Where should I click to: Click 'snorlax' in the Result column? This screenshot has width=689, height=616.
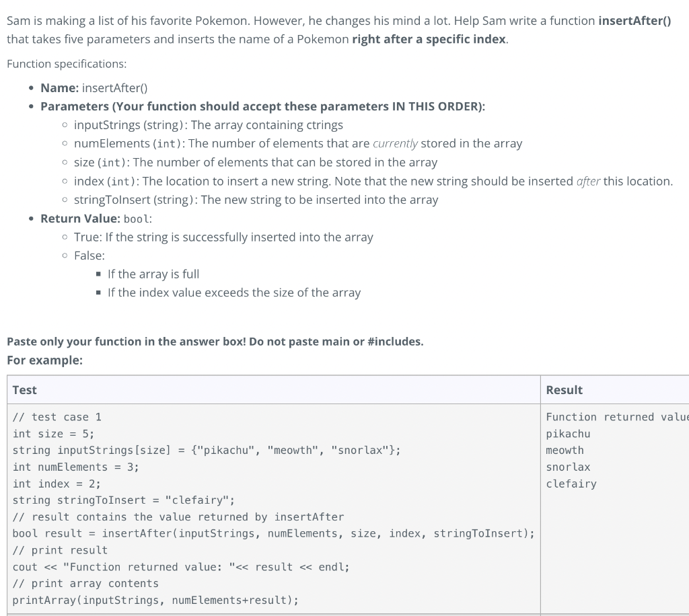(x=568, y=467)
